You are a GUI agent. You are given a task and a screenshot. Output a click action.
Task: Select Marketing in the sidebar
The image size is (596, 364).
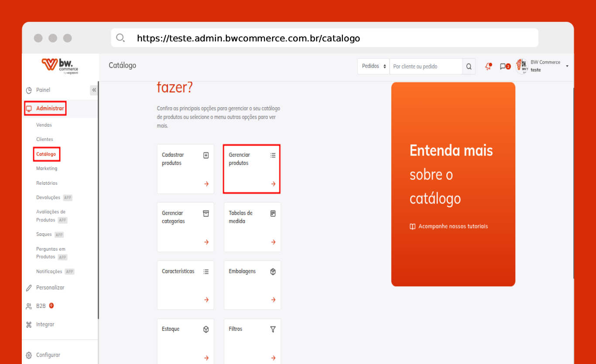[x=47, y=168]
